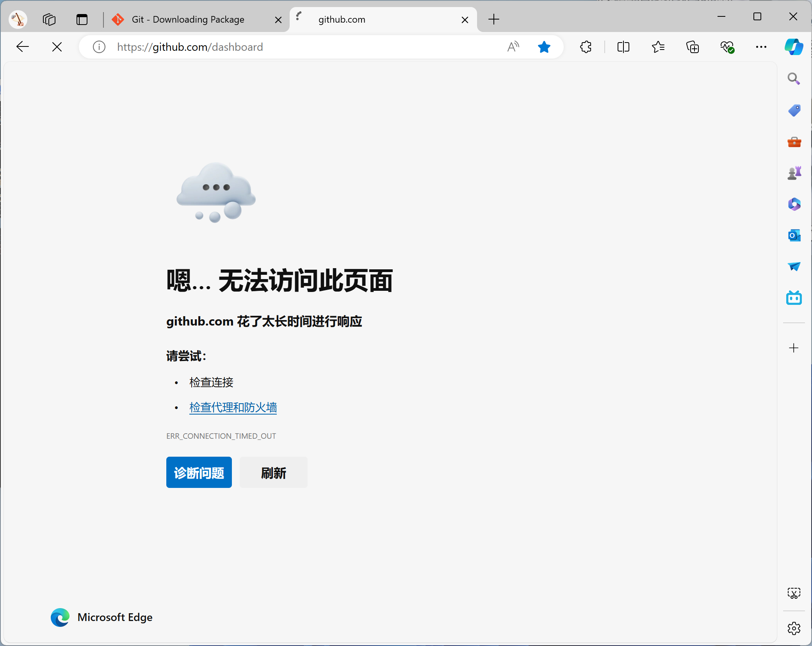812x646 pixels.
Task: Open Browser essentials heart icon
Action: click(727, 47)
